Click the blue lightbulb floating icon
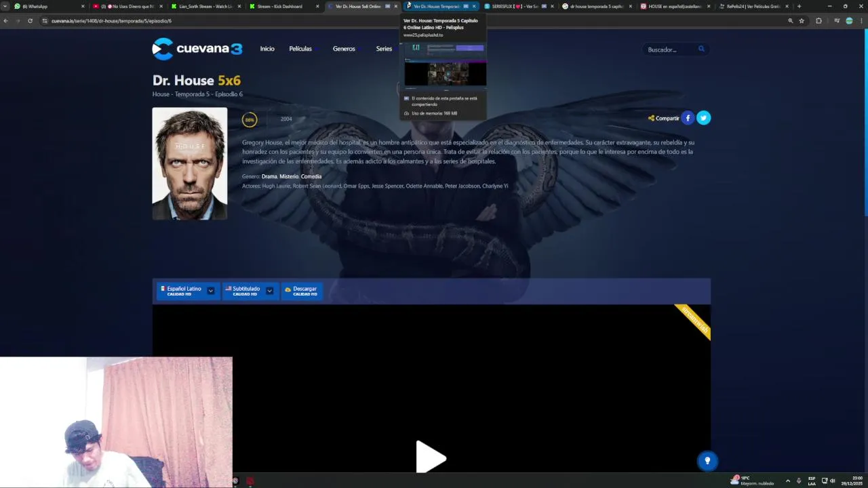Viewport: 868px width, 488px height. tap(707, 461)
